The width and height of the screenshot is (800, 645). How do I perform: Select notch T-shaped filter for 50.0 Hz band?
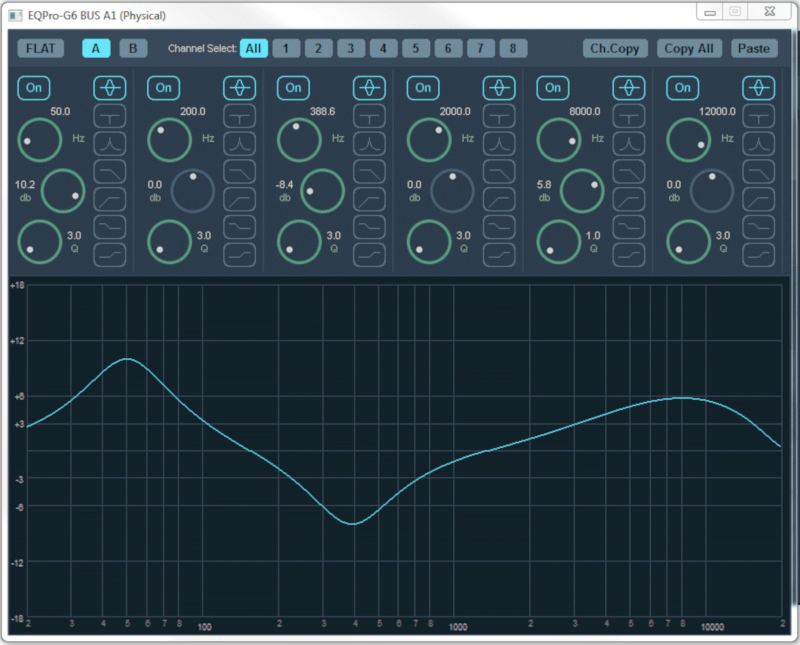tap(110, 116)
